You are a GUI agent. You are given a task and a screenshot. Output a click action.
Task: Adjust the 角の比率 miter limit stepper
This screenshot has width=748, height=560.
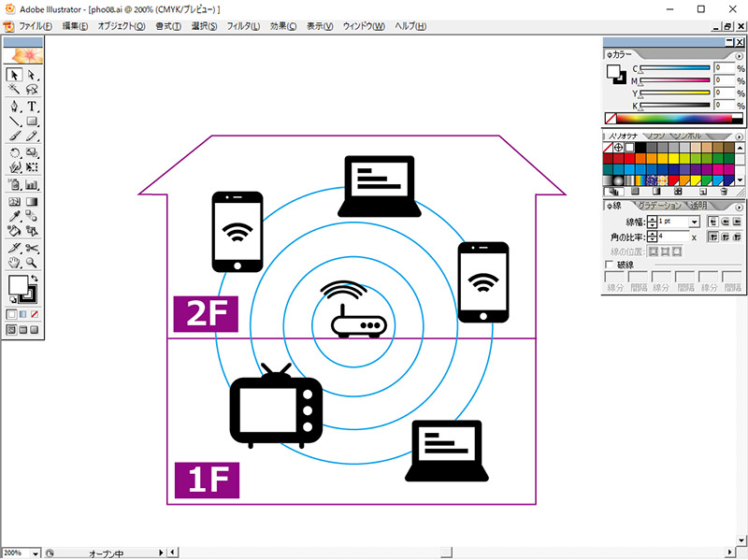point(652,237)
